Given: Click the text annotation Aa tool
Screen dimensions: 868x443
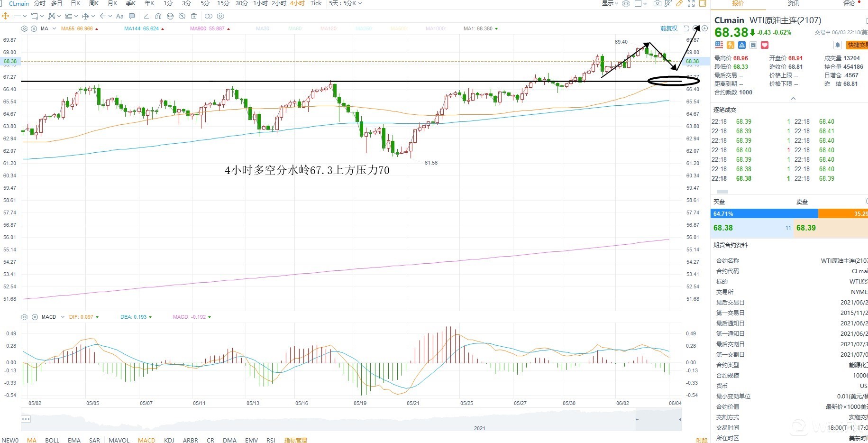Looking at the screenshot, I should pyautogui.click(x=120, y=16).
